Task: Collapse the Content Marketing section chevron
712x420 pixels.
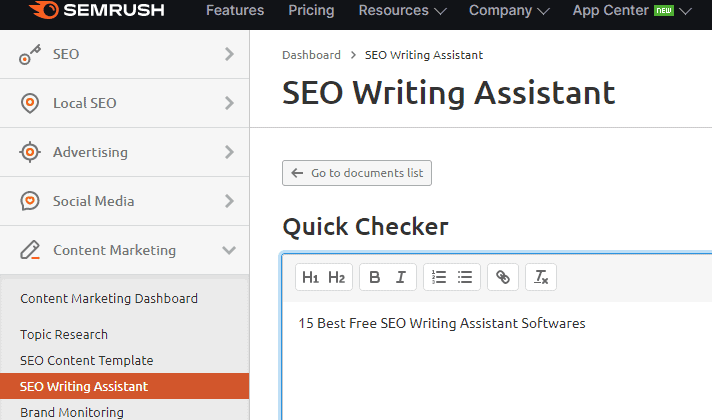Action: 229,250
